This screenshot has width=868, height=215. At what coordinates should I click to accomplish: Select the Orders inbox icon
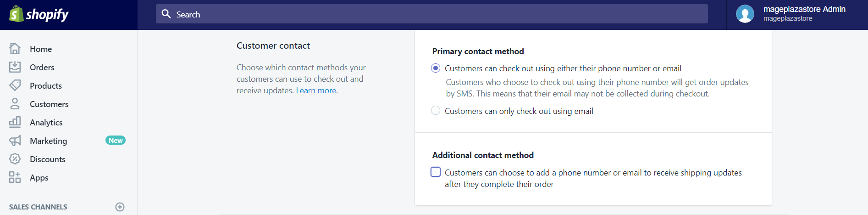click(15, 67)
